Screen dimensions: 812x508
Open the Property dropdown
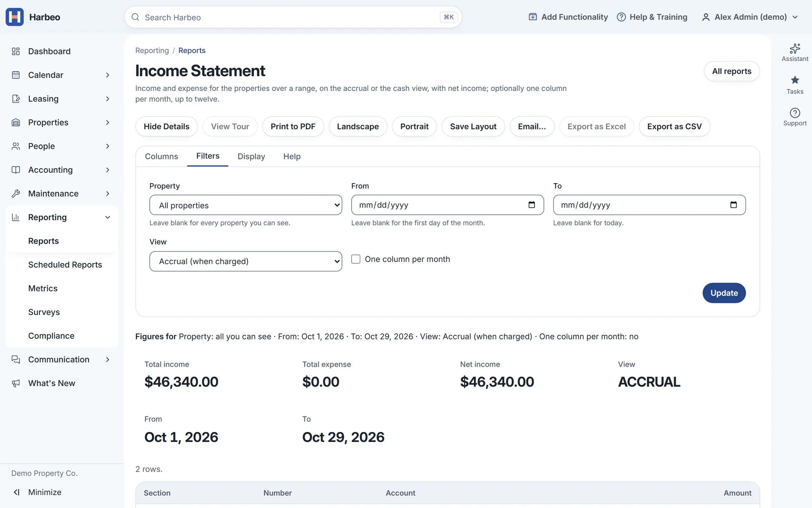click(246, 205)
